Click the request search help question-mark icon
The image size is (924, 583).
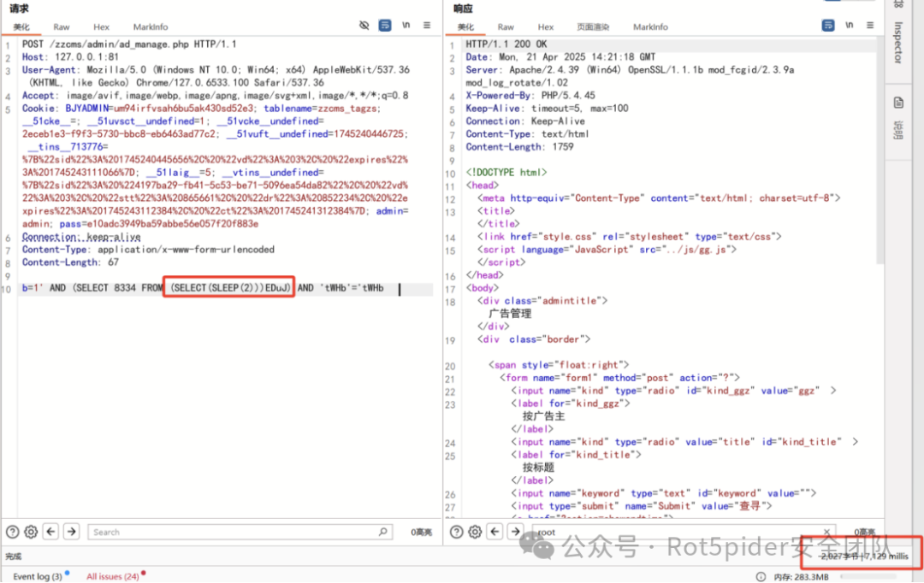[12, 532]
